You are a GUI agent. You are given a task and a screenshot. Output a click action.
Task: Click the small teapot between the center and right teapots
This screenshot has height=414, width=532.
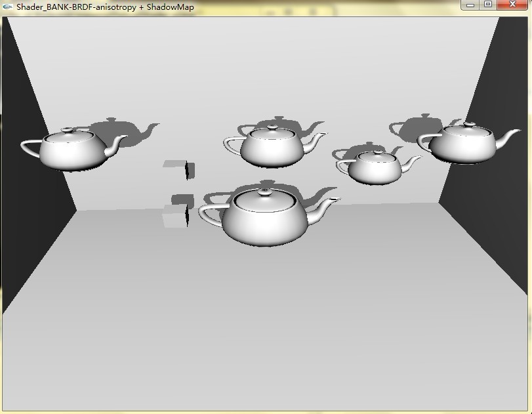click(x=377, y=168)
